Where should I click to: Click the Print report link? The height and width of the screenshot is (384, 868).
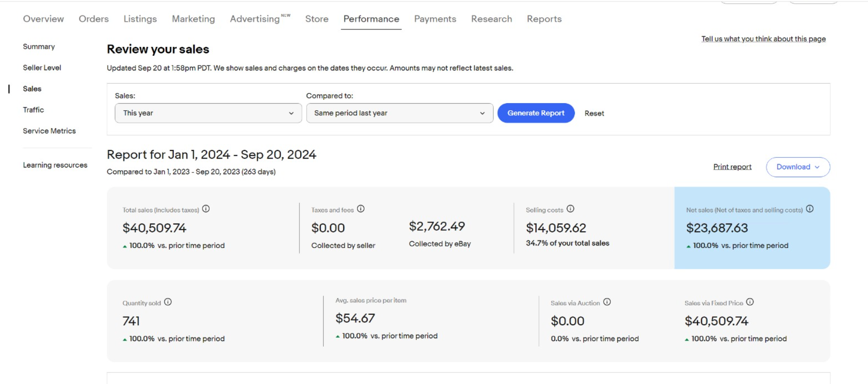[x=732, y=167]
